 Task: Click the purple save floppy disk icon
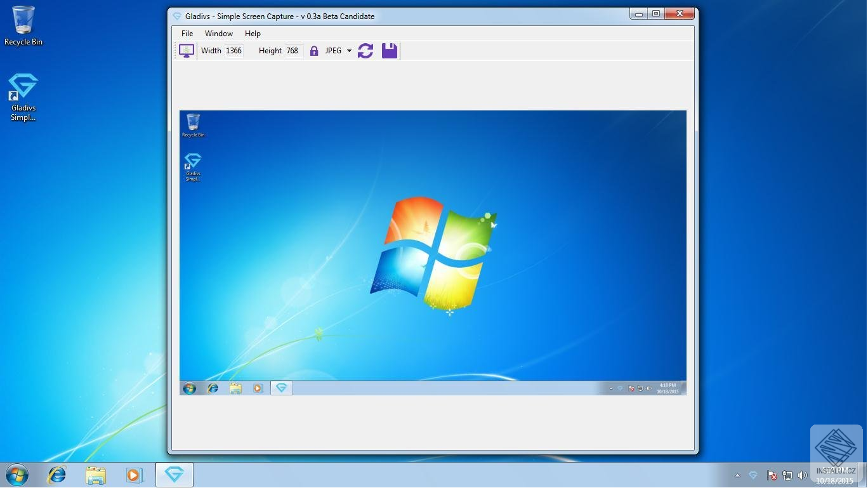tap(389, 50)
